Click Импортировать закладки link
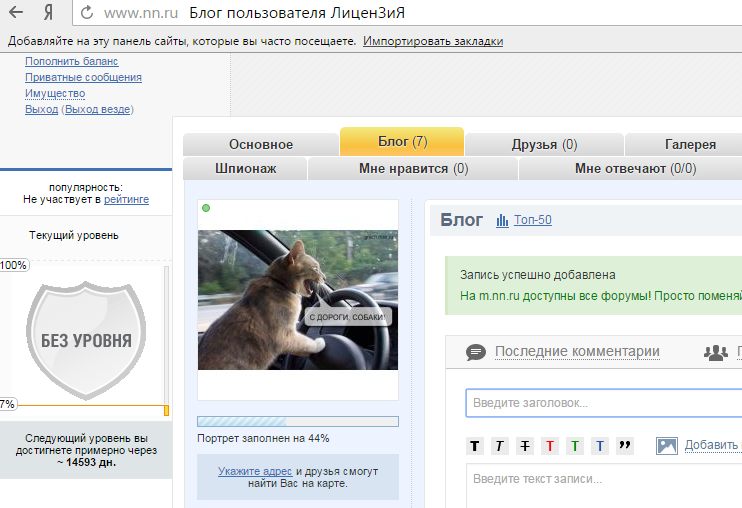Screen dimensions: 742x508 433,41
